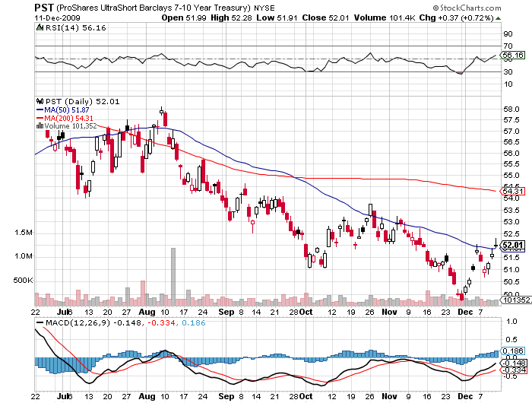The height and width of the screenshot is (403, 532).
Task: Click the black line marker before MACD(12,26,9)
Action: (x=40, y=322)
